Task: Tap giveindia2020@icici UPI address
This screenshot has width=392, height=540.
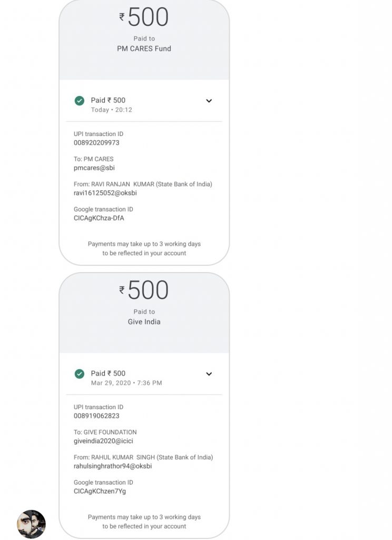Action: coord(103,441)
